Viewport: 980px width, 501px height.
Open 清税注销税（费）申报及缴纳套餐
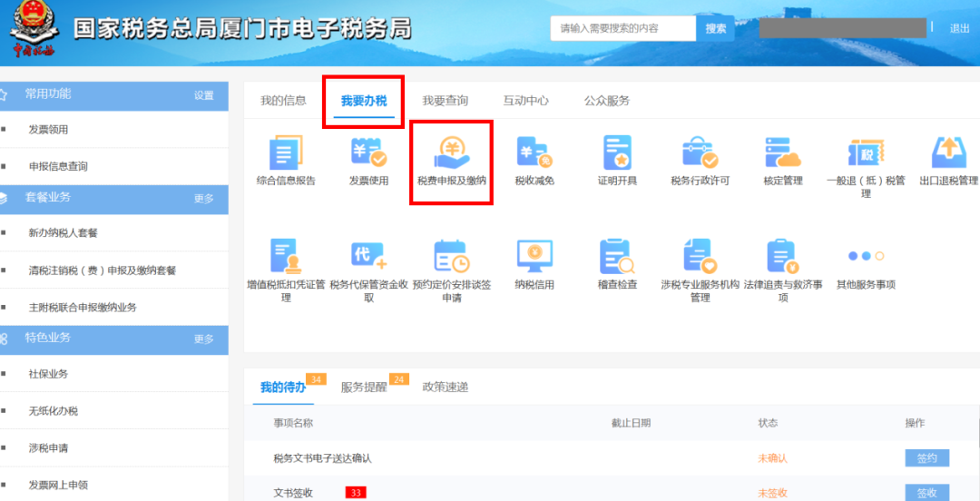[103, 270]
